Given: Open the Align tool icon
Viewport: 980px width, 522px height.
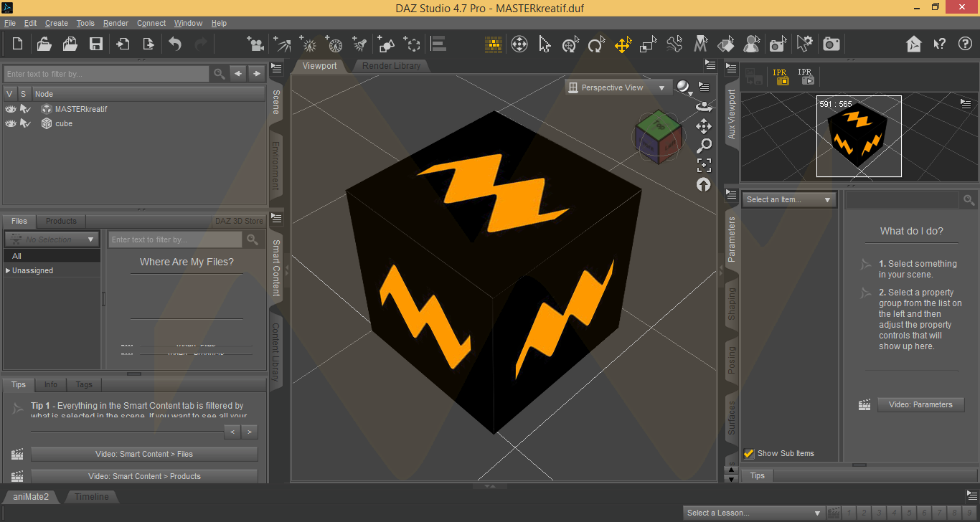Looking at the screenshot, I should click(x=438, y=44).
